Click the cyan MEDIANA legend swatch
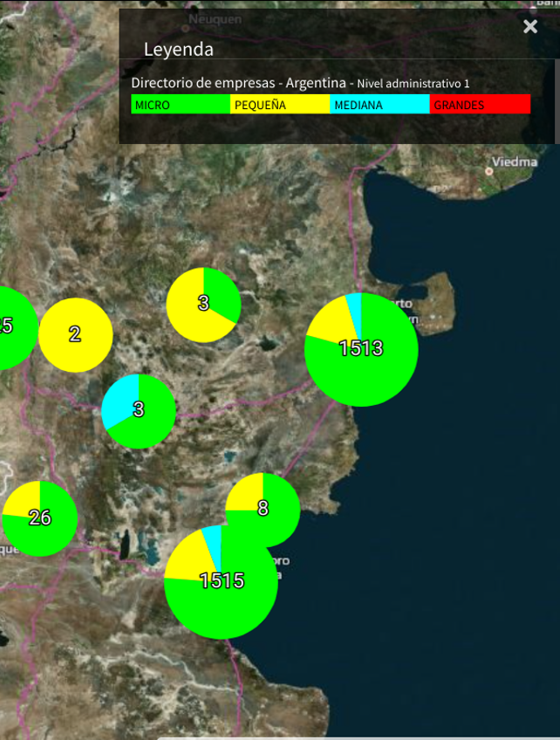This screenshot has width=560, height=740. coord(379,105)
